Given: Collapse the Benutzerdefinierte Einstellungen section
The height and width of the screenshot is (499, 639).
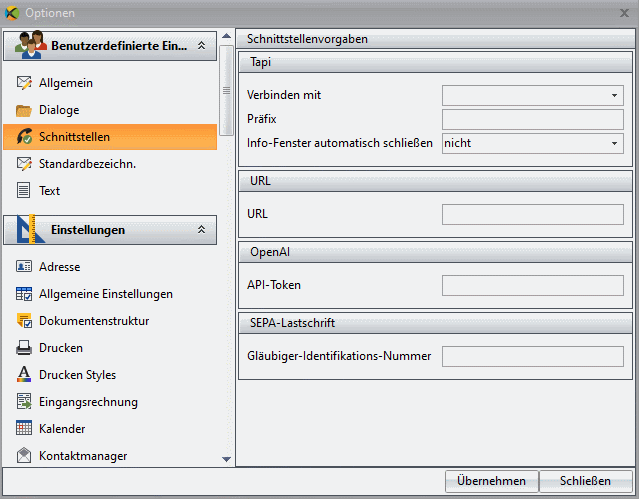Looking at the screenshot, I should click(201, 46).
